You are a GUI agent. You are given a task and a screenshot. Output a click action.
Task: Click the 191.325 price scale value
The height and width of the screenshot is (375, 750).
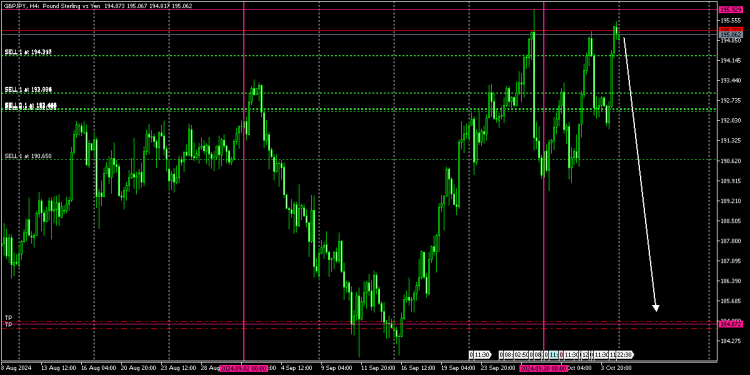click(730, 141)
